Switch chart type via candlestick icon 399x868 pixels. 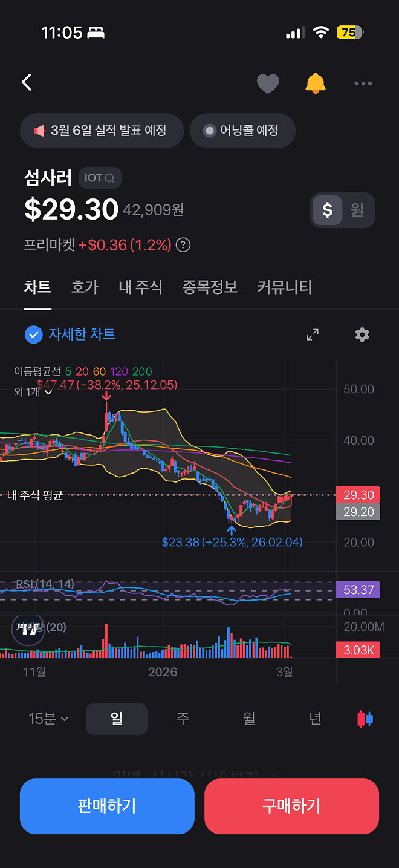point(365,719)
